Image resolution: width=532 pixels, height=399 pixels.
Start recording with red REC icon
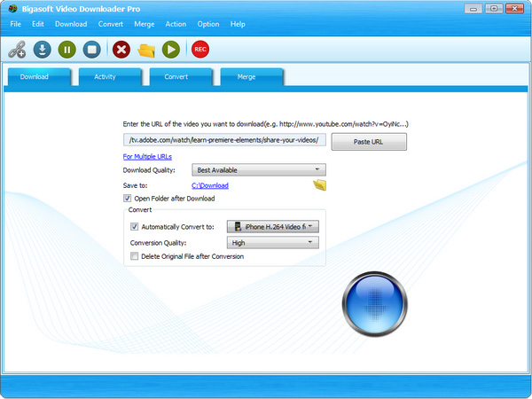click(200, 50)
